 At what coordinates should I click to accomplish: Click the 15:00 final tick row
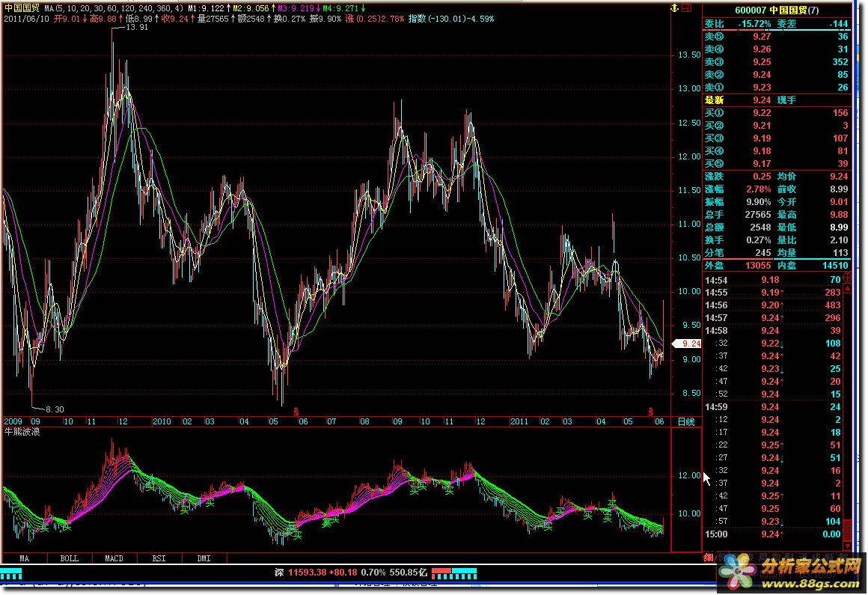pos(773,534)
